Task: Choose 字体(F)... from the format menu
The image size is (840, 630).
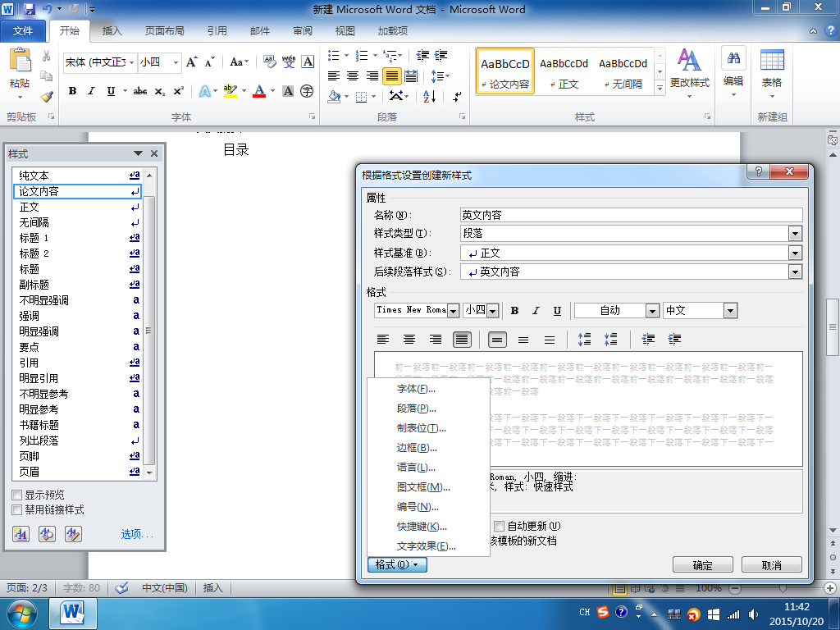Action: click(416, 389)
